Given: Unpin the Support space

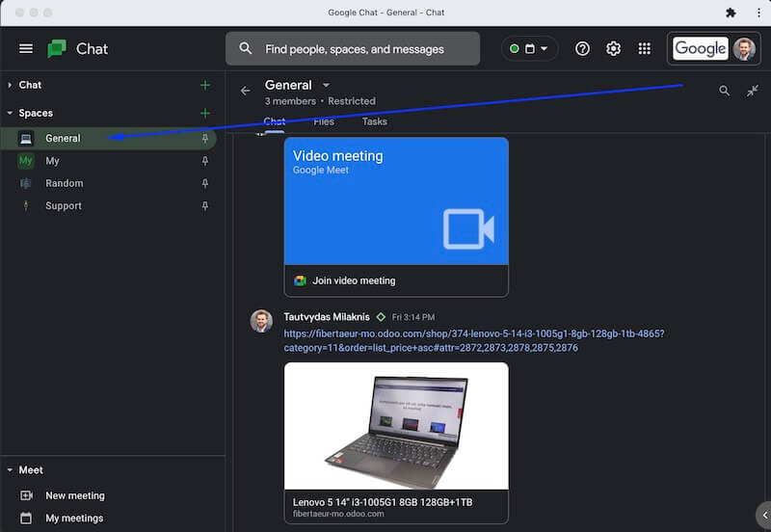Looking at the screenshot, I should [205, 206].
